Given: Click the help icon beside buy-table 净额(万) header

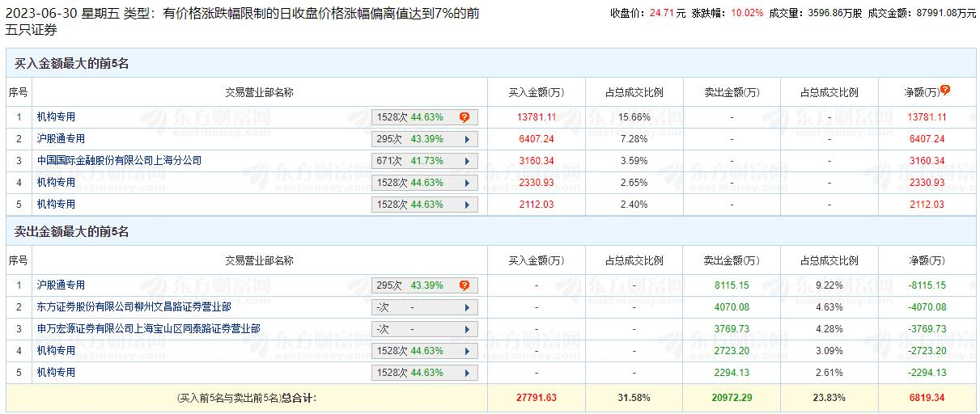Looking at the screenshot, I should (944, 91).
